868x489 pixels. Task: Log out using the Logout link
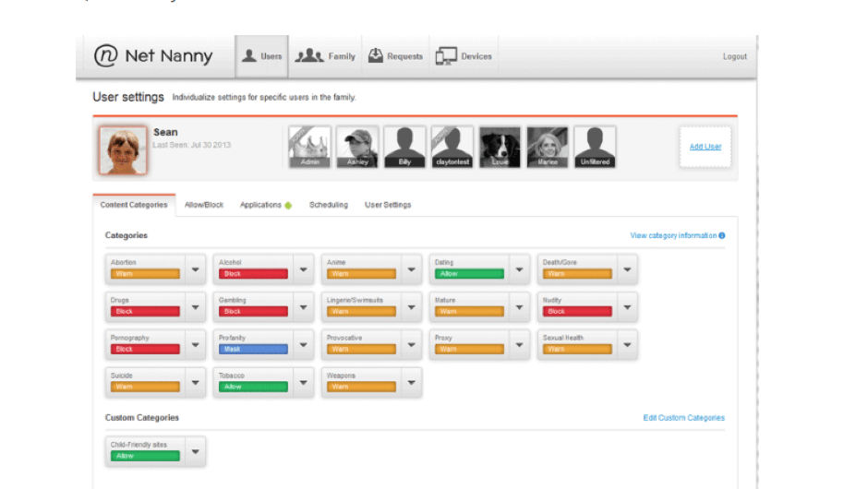734,56
